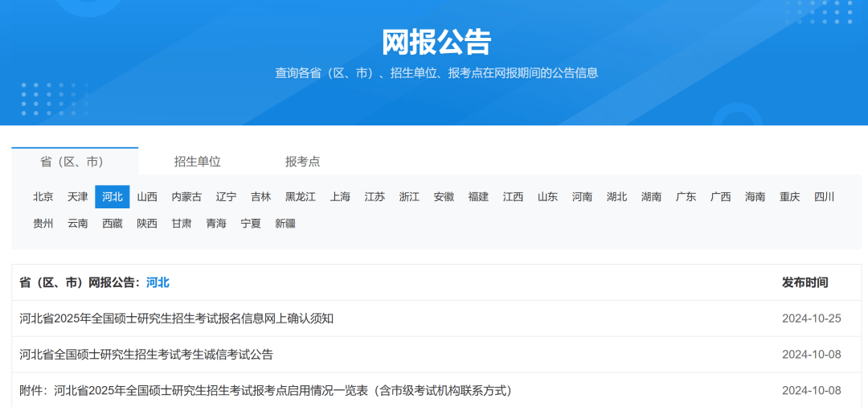868x407 pixels.
Task: Select the highlighted 河北 province button
Action: tap(113, 196)
